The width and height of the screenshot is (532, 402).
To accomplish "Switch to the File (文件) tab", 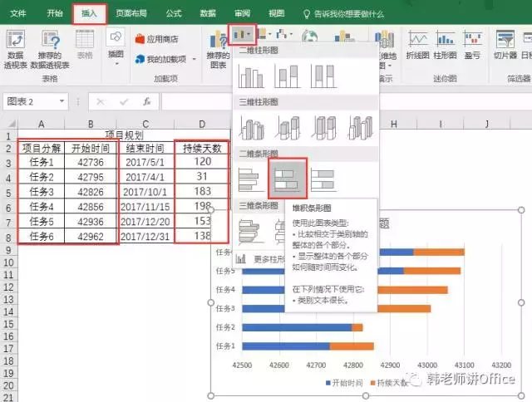I will click(x=18, y=13).
